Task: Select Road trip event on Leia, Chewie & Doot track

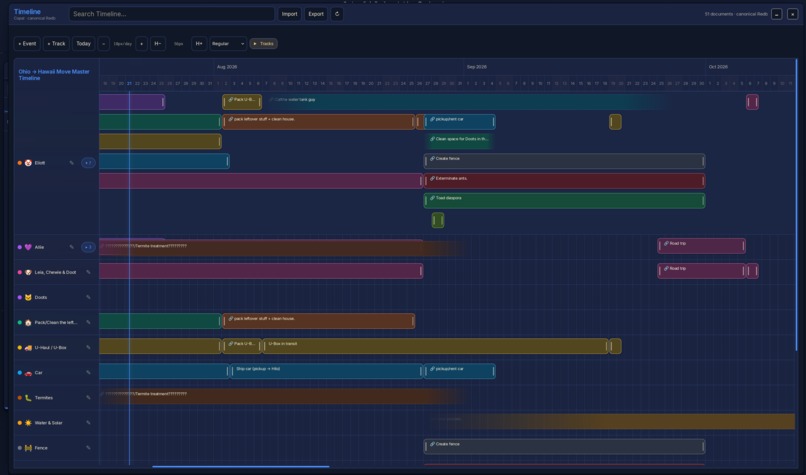Action: 701,271
